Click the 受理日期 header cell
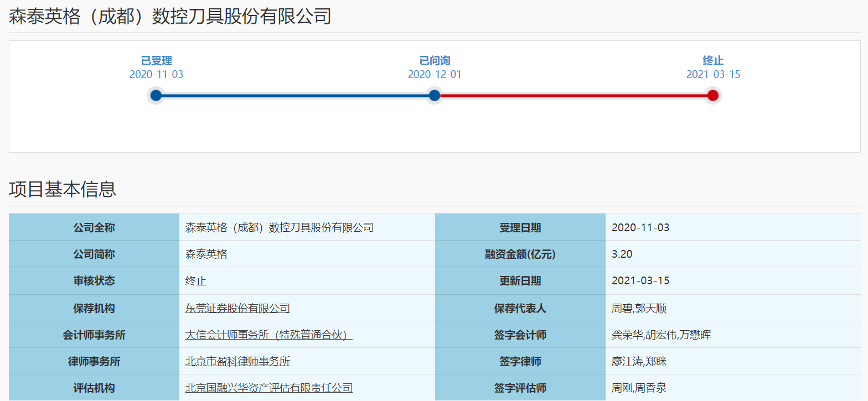This screenshot has height=401, width=868. point(520,227)
